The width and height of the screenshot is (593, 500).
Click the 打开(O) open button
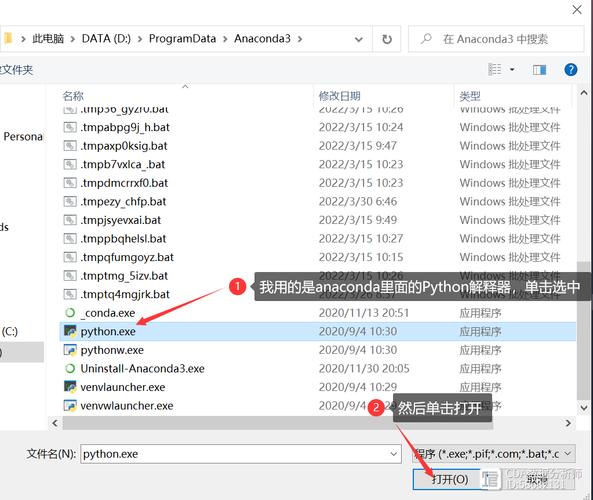pos(450,480)
